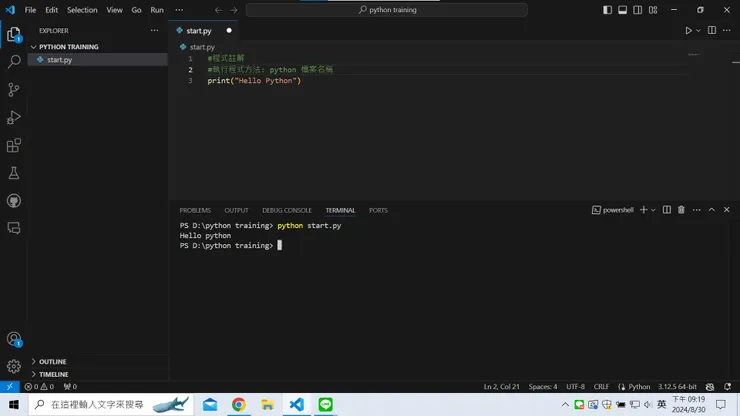740x416 pixels.
Task: Open terminal panel more actions ellipsis
Action: (697, 210)
